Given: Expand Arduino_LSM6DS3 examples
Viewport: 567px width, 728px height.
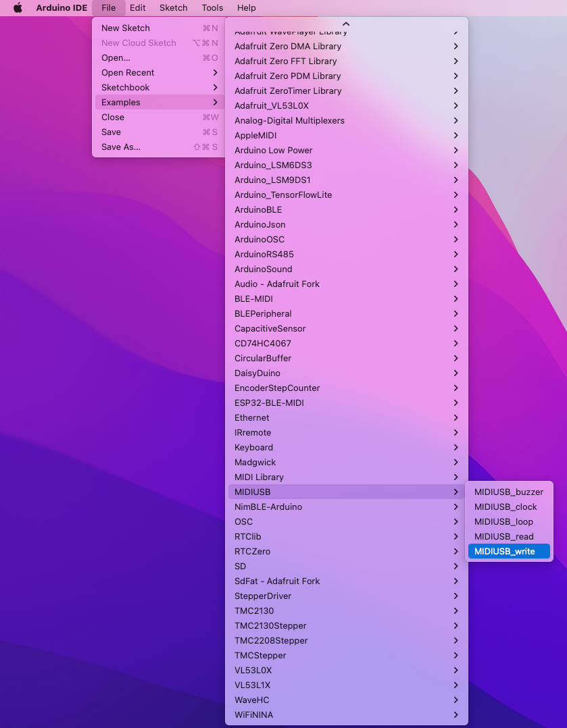Looking at the screenshot, I should [x=346, y=165].
